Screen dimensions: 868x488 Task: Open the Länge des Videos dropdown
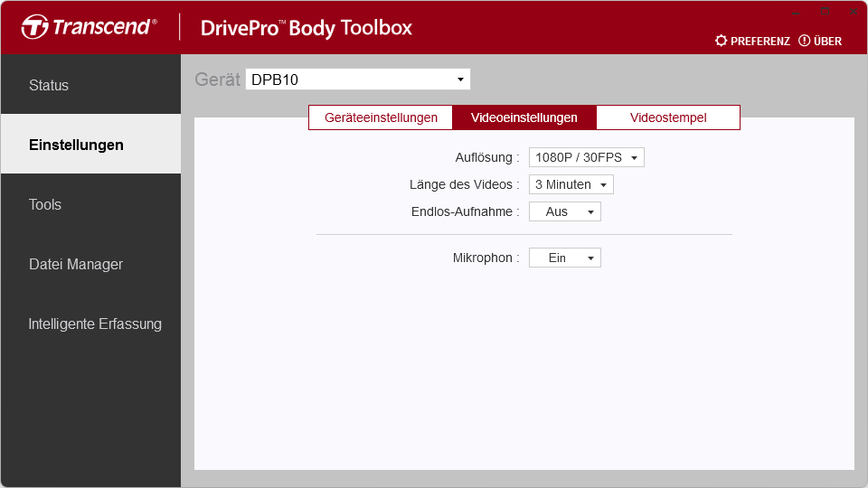pos(571,184)
